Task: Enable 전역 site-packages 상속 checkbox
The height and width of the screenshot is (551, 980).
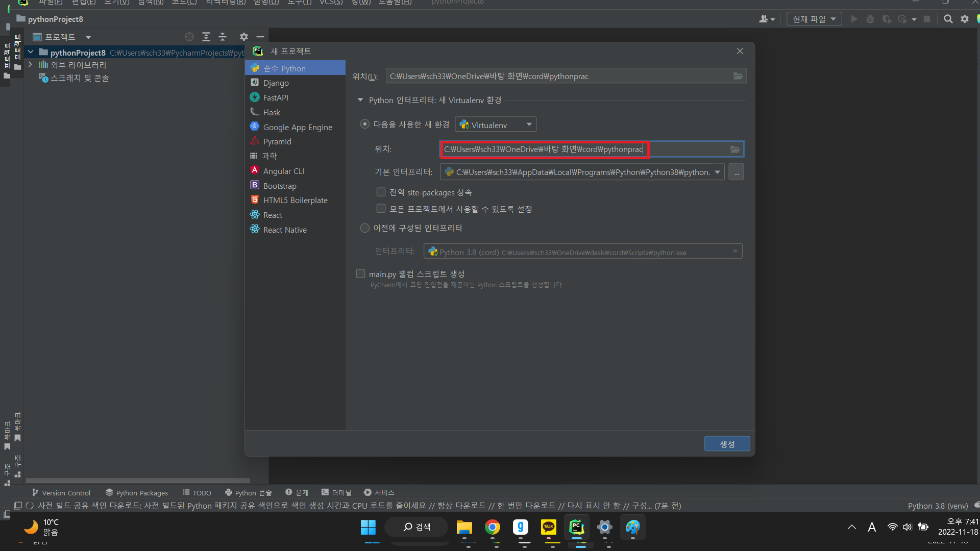Action: click(x=381, y=192)
